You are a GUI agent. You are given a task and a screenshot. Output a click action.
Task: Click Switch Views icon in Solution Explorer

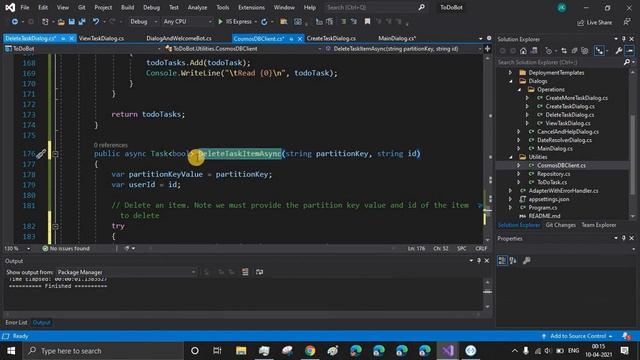pos(534,51)
